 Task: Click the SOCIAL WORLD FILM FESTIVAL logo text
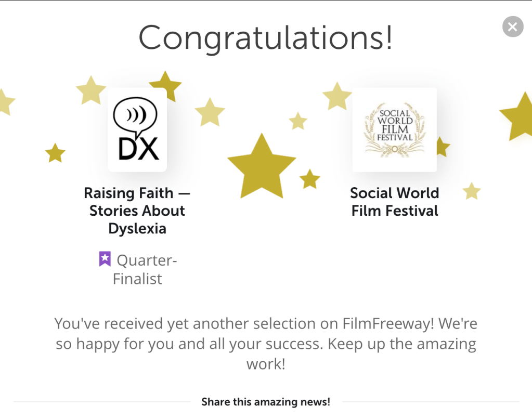(395, 125)
